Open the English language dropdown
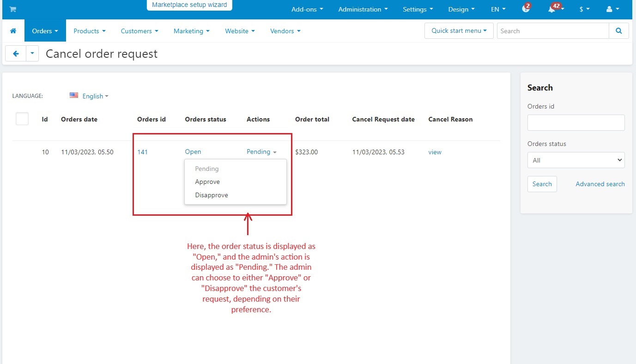 (x=95, y=96)
